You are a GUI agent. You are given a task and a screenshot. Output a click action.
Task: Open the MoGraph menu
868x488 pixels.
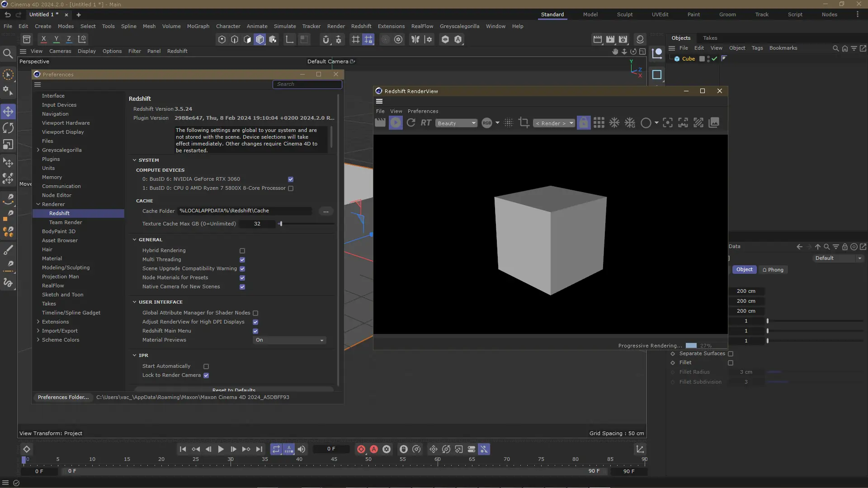[x=198, y=26]
